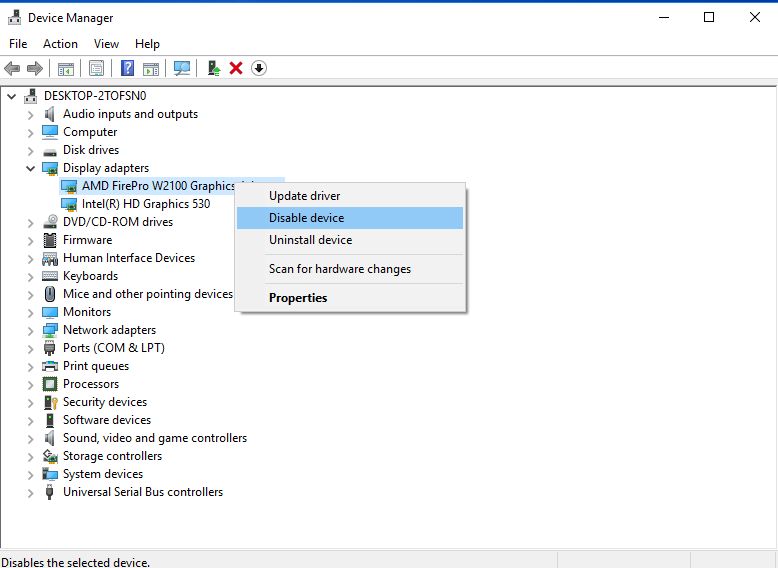Expand the Monitors category arrow
The width and height of the screenshot is (778, 568).
31,313
